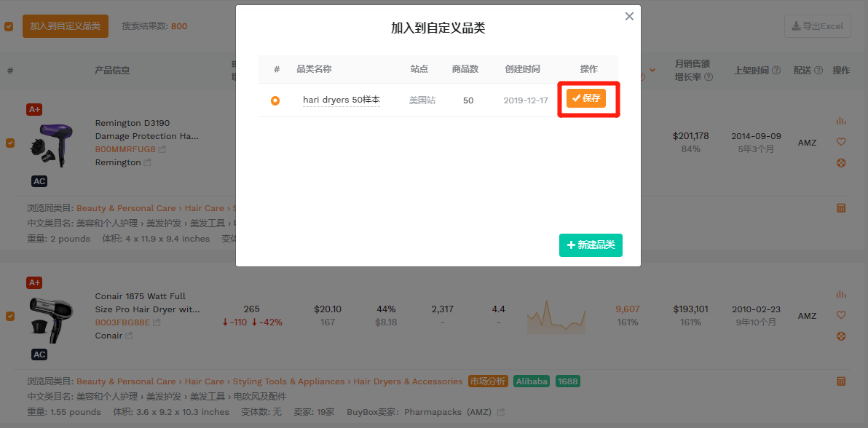Click the heart icon for Conair dryer
Screen dimensions: 868x428
[x=841, y=315]
